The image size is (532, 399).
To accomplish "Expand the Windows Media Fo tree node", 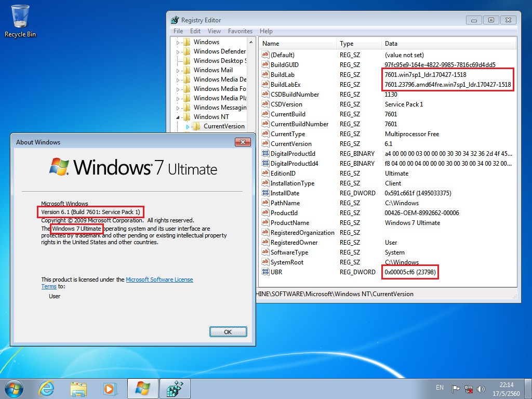I will point(178,89).
